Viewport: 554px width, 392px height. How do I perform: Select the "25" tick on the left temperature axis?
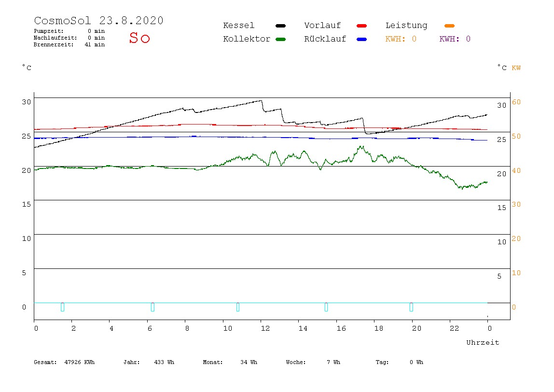(27, 136)
